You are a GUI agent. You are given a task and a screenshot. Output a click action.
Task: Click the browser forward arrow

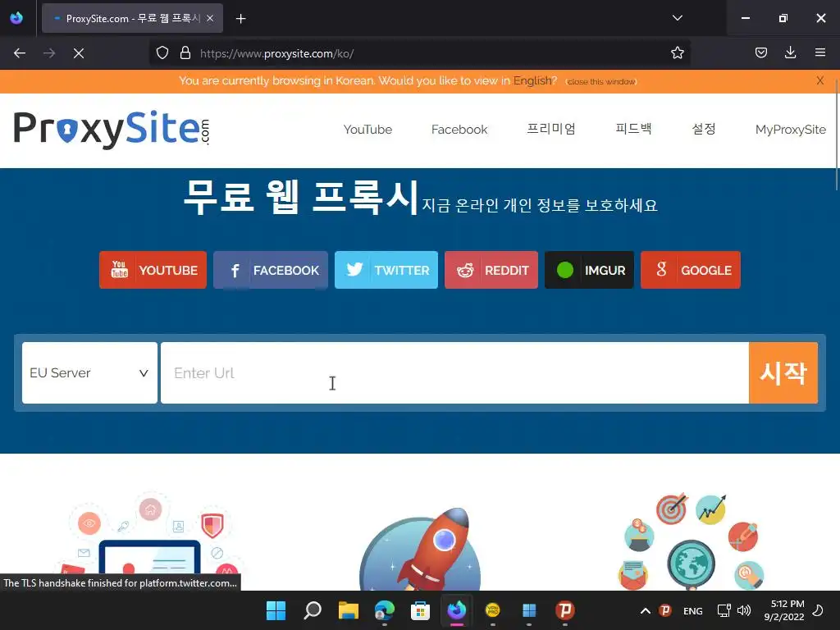click(48, 53)
